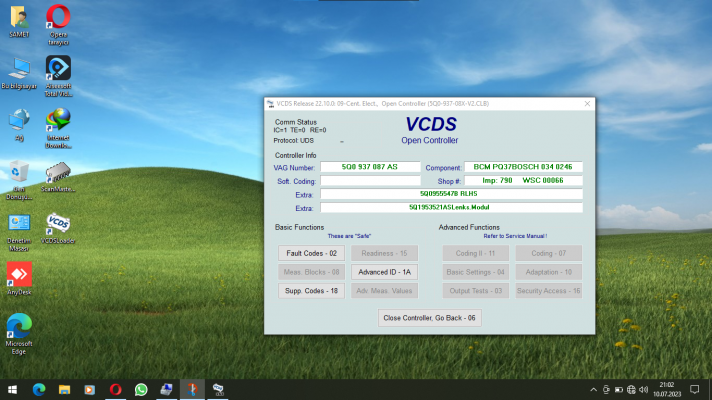
Task: Click the VCDS window title bar icon
Action: [271, 104]
